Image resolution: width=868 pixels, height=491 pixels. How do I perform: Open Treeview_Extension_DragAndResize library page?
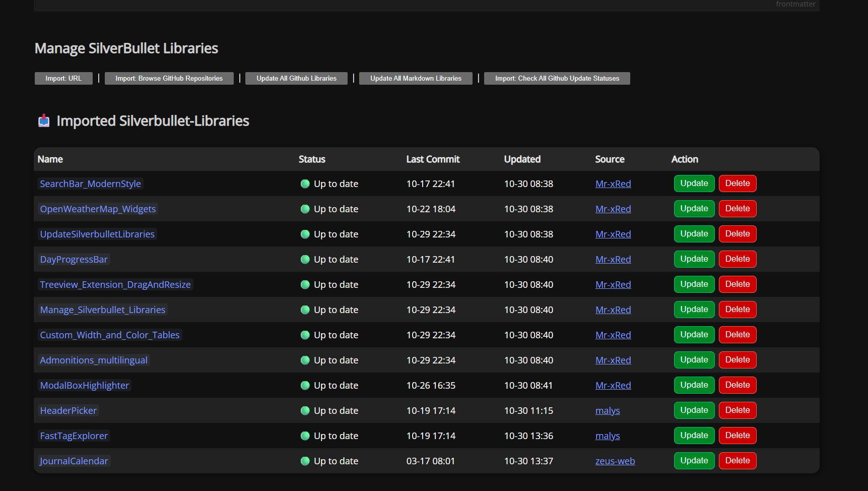pos(115,285)
